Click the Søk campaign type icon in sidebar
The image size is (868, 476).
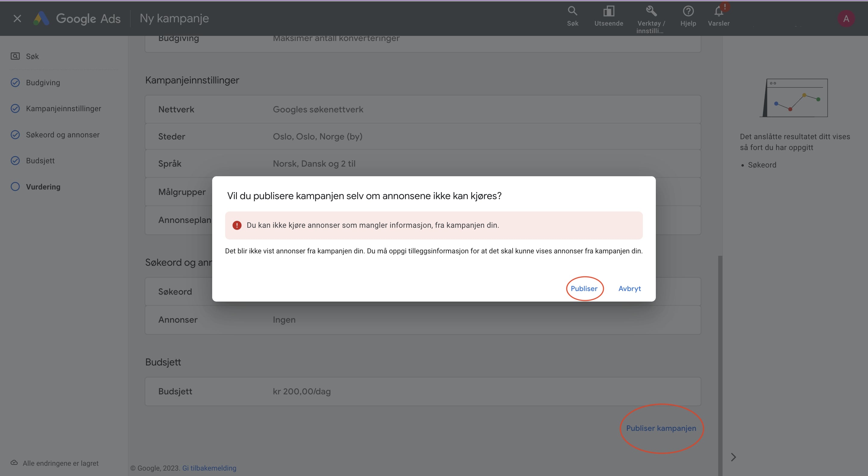point(15,56)
